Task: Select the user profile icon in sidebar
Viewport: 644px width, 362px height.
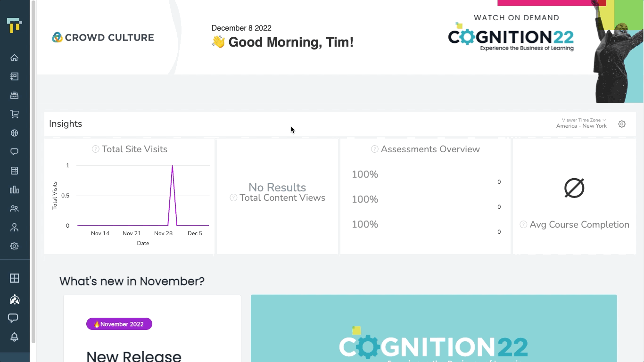Action: [14, 227]
